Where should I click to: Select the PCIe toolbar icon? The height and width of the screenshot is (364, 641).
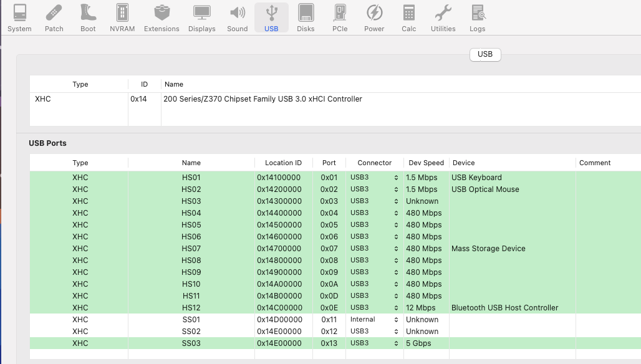(340, 17)
